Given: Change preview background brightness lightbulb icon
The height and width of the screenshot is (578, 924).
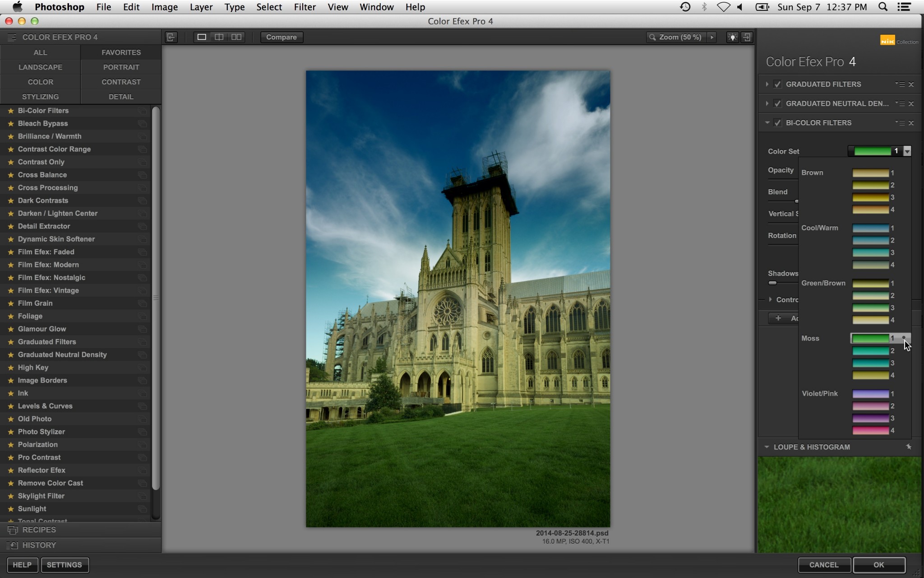Looking at the screenshot, I should click(732, 37).
